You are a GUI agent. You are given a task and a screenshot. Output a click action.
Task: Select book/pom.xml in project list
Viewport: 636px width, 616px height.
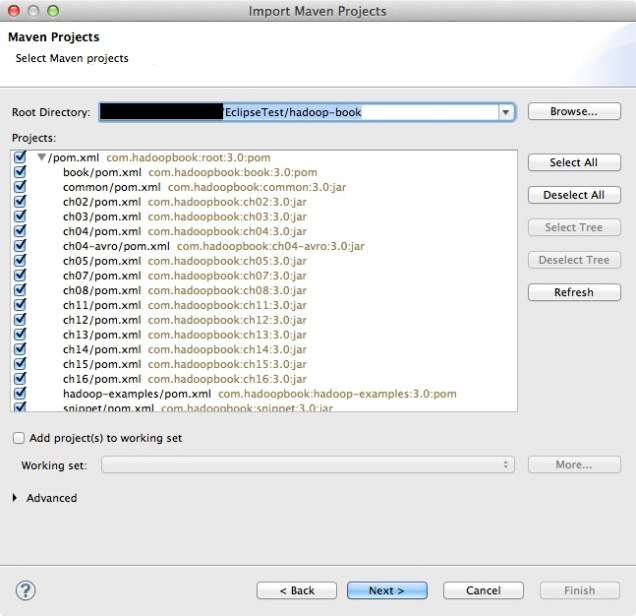[102, 172]
